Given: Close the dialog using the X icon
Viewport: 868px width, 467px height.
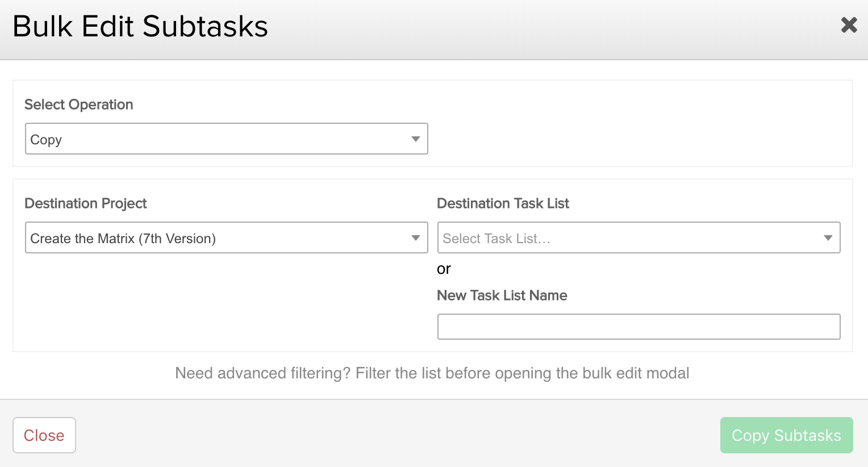Looking at the screenshot, I should point(849,25).
